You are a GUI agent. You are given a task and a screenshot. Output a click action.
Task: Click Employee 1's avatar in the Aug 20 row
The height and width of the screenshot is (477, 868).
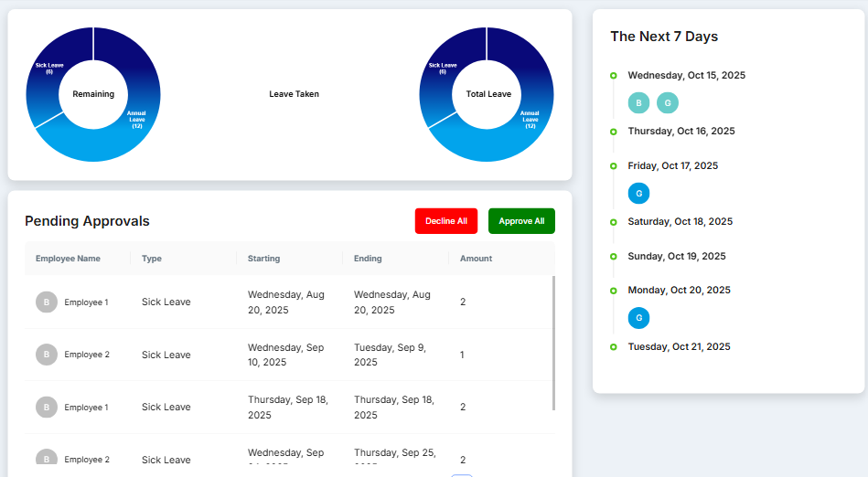coord(47,302)
